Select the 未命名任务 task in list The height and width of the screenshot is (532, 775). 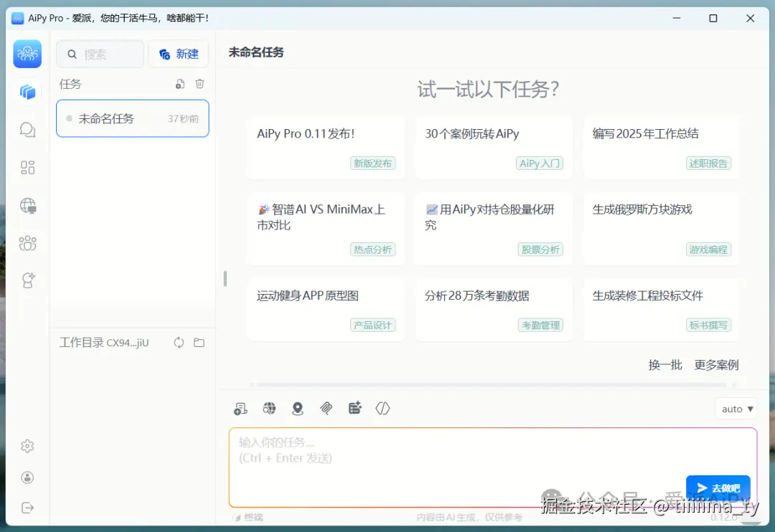pos(132,118)
